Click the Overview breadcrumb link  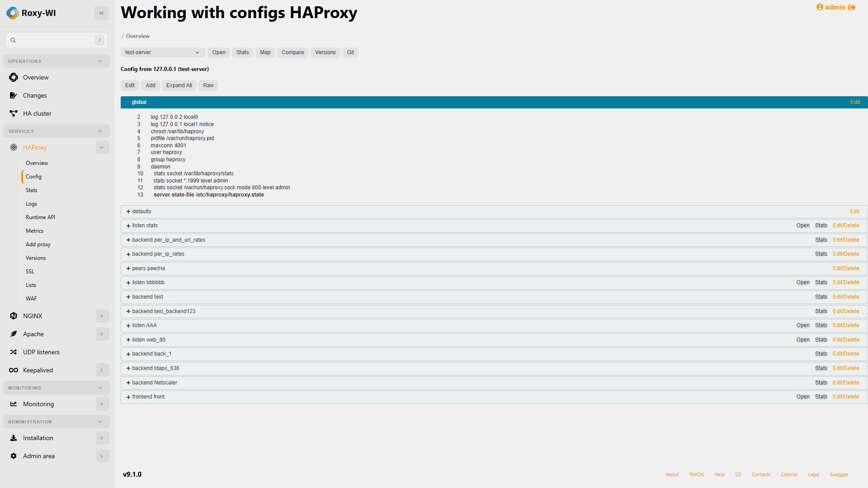(137, 36)
